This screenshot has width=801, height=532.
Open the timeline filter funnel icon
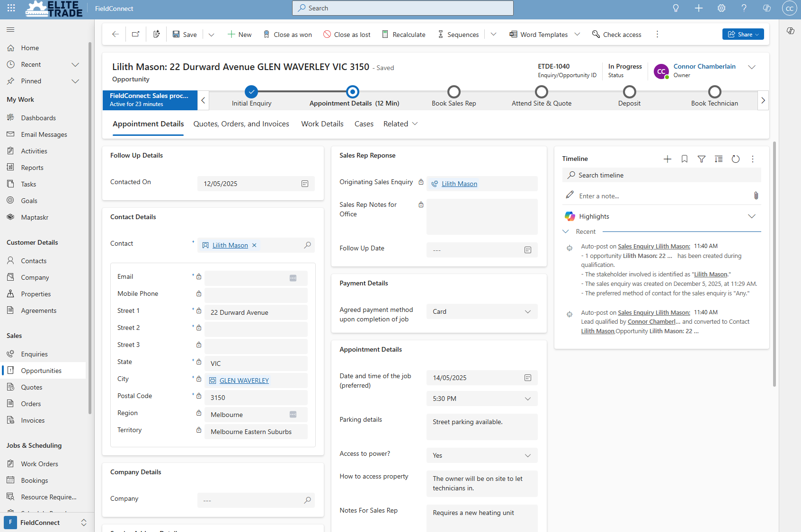pos(702,159)
